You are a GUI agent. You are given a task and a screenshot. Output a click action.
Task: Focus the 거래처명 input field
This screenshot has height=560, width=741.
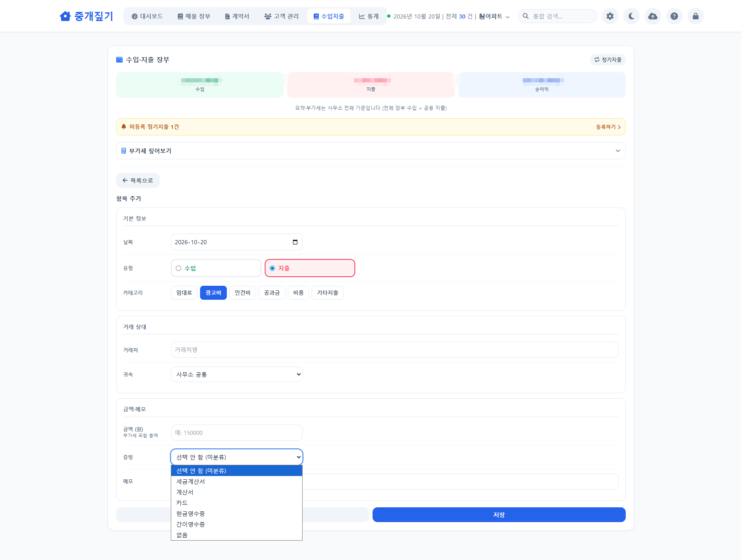[x=395, y=350]
